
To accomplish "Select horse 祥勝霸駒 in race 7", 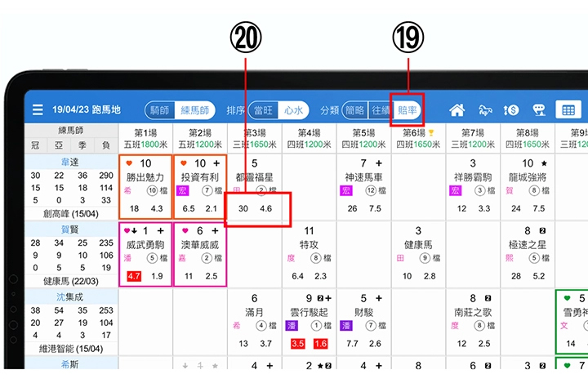I will tap(473, 177).
